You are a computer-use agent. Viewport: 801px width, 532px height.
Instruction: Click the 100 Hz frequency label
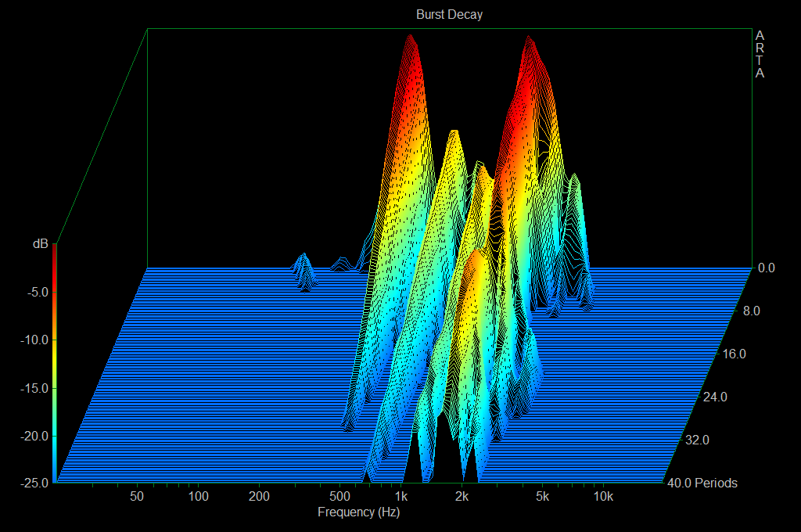[198, 496]
